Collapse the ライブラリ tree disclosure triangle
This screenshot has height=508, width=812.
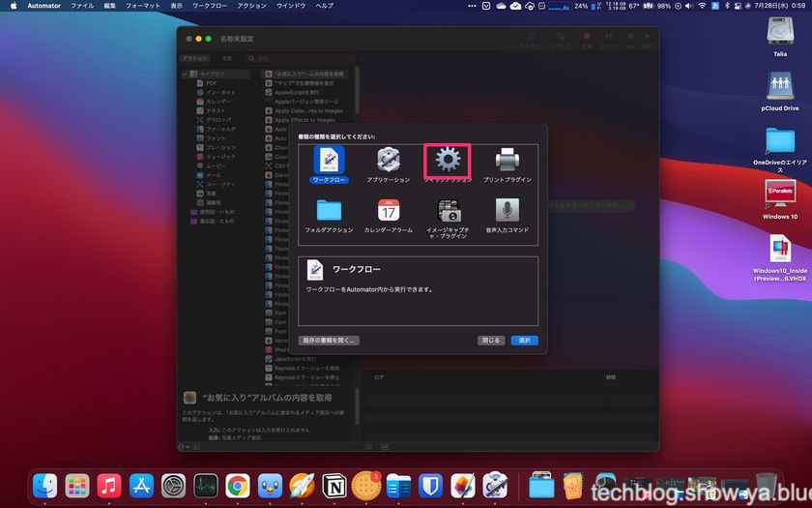(x=186, y=74)
